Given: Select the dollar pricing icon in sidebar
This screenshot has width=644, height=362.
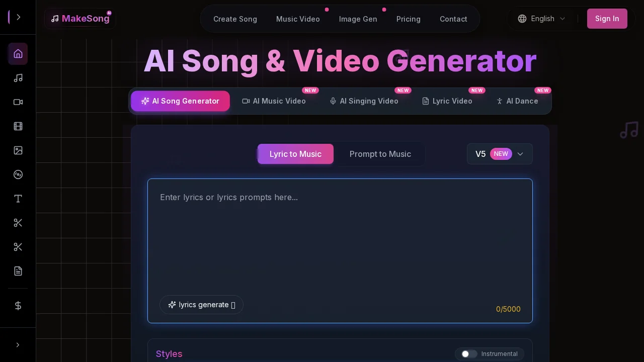Looking at the screenshot, I should point(18,306).
